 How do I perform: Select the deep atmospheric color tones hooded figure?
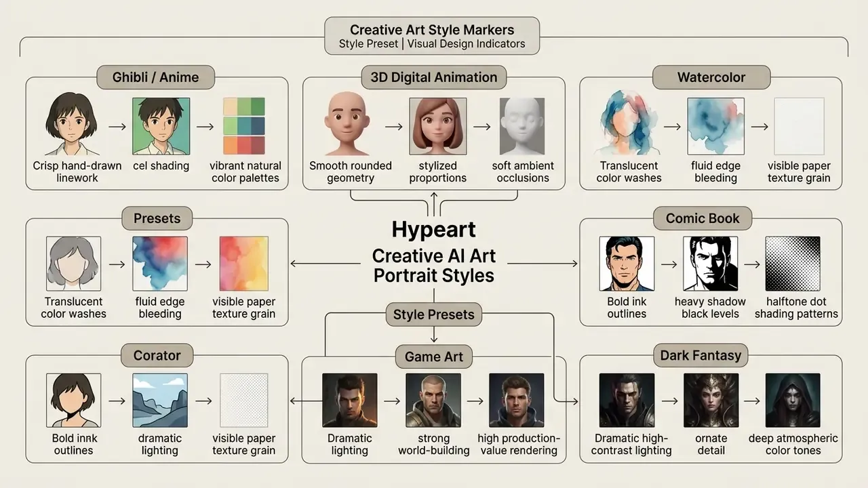point(793,401)
